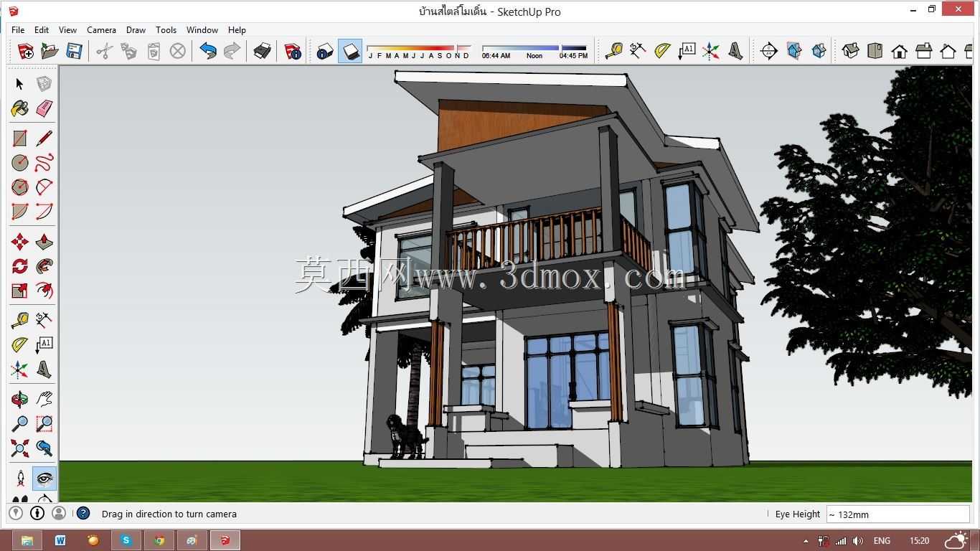The image size is (980, 551).
Task: Select the Position Camera tool
Action: point(19,478)
